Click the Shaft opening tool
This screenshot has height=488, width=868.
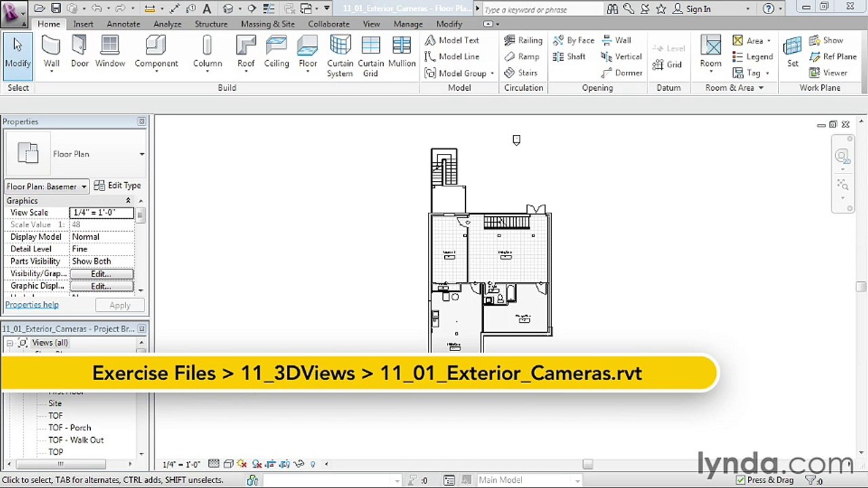point(569,56)
